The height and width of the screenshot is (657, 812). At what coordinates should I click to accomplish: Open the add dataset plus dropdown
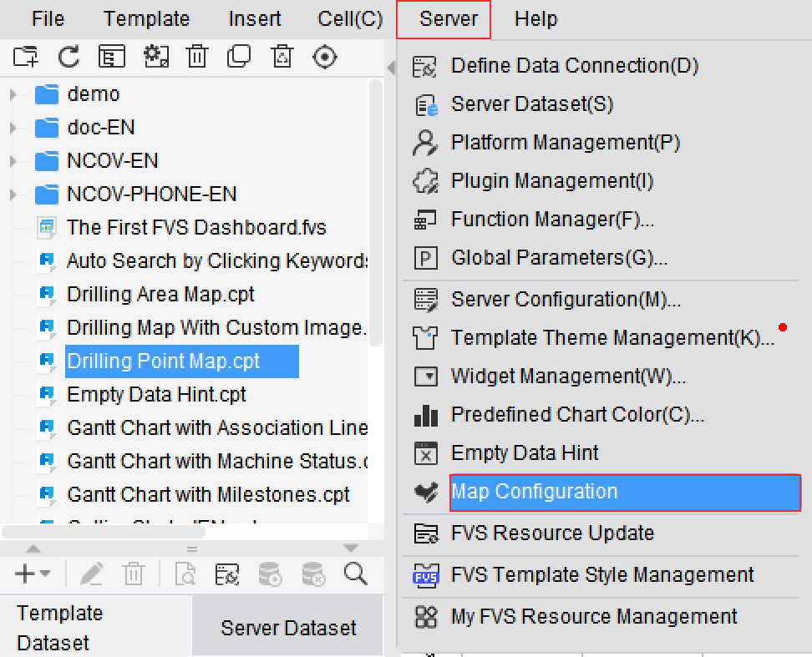(x=32, y=574)
